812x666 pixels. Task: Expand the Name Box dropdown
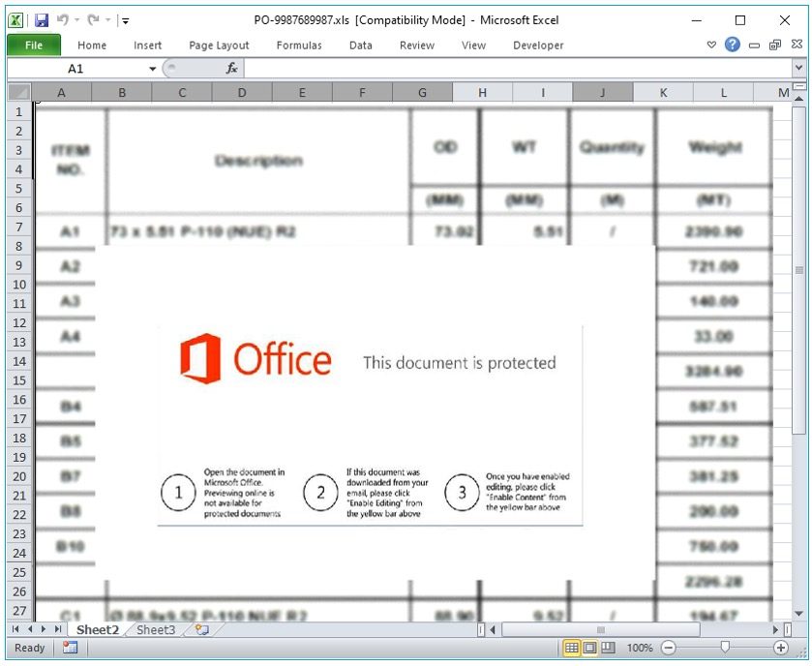click(x=152, y=69)
